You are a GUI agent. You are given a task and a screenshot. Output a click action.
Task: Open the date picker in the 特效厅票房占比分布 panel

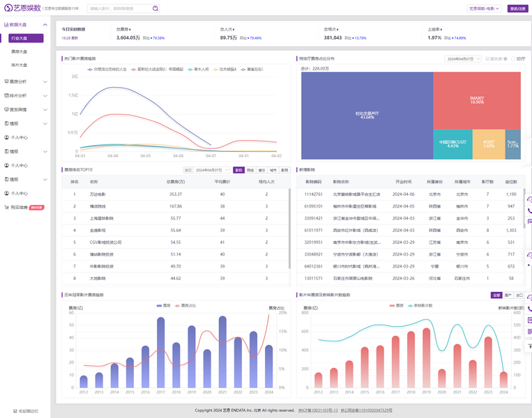pyautogui.click(x=462, y=59)
